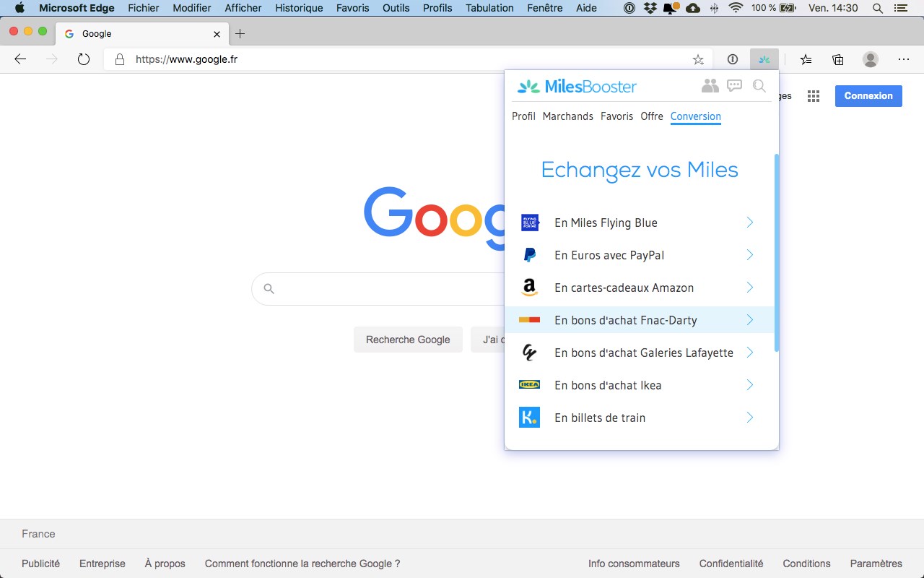The height and width of the screenshot is (578, 924).
Task: Expand the Euros avec PayPal row chevron
Action: pyautogui.click(x=750, y=255)
